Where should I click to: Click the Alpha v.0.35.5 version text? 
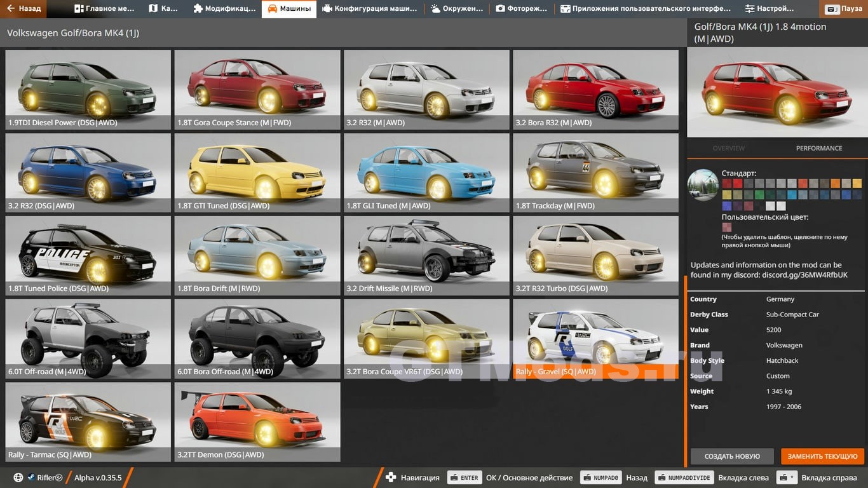pyautogui.click(x=98, y=478)
